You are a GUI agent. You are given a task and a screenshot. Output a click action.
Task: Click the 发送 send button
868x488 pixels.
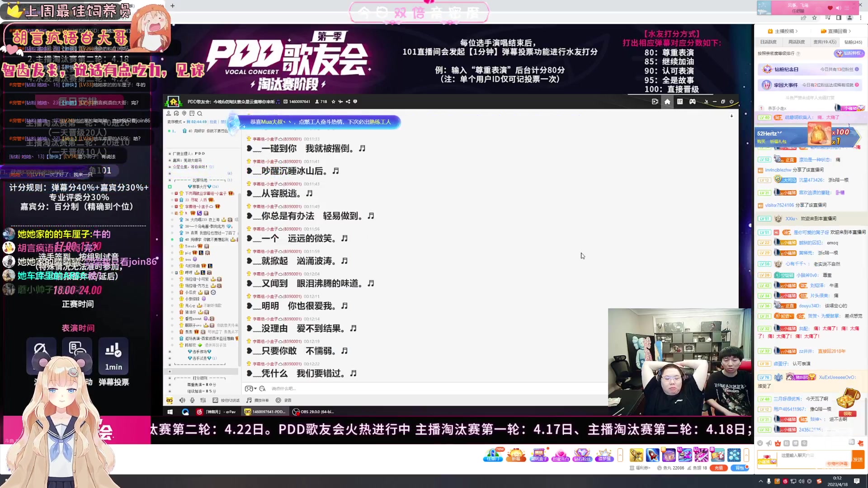click(858, 459)
